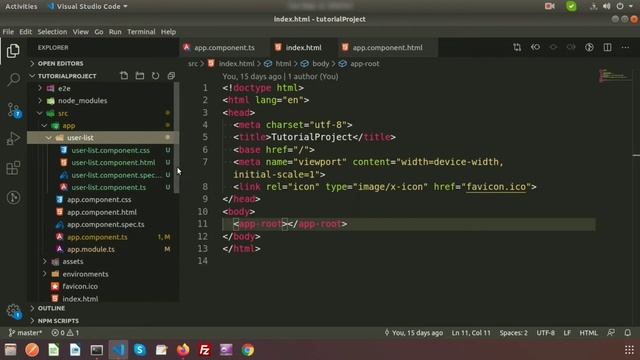640x360 pixels.
Task: Click the master branch in status bar
Action: (x=25, y=333)
